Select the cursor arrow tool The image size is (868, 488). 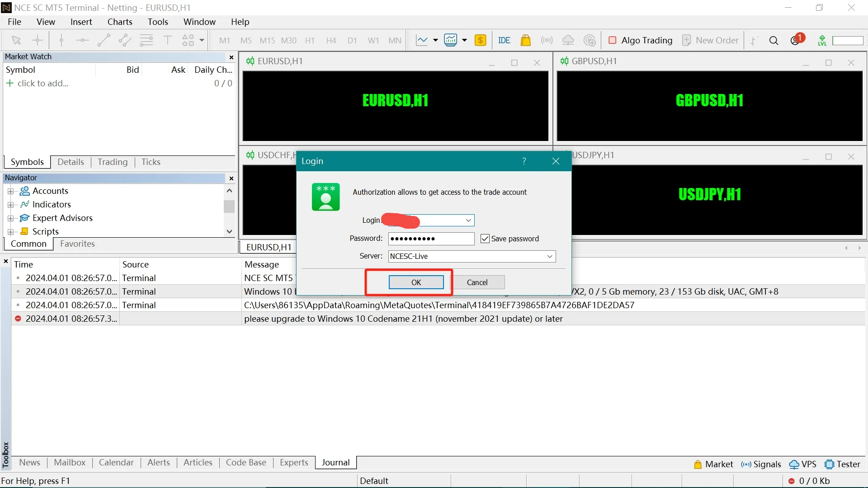pos(16,41)
